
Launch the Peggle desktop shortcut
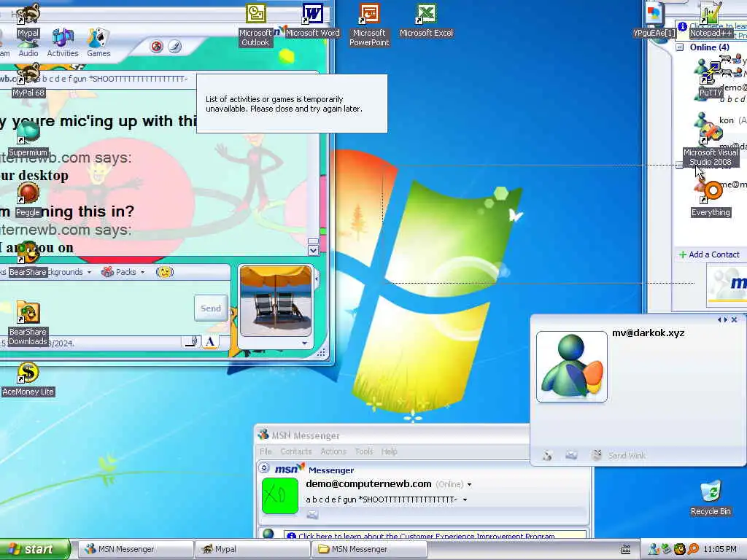(x=28, y=200)
